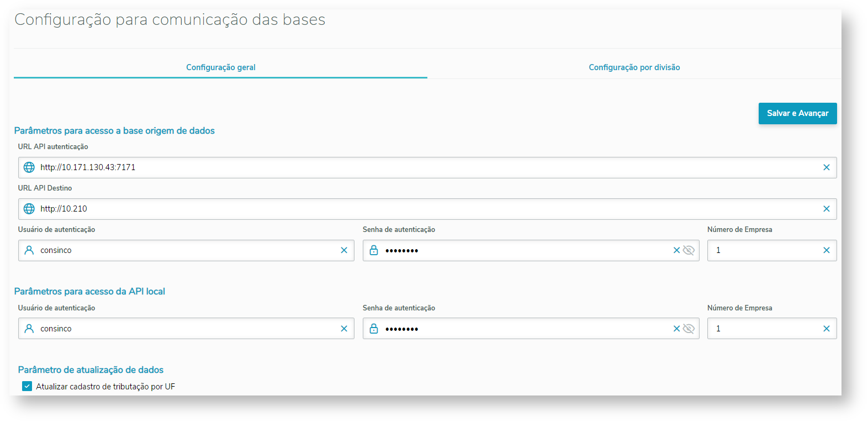Clear origin base password field
Image resolution: width=868 pixels, height=422 pixels.
click(x=676, y=250)
